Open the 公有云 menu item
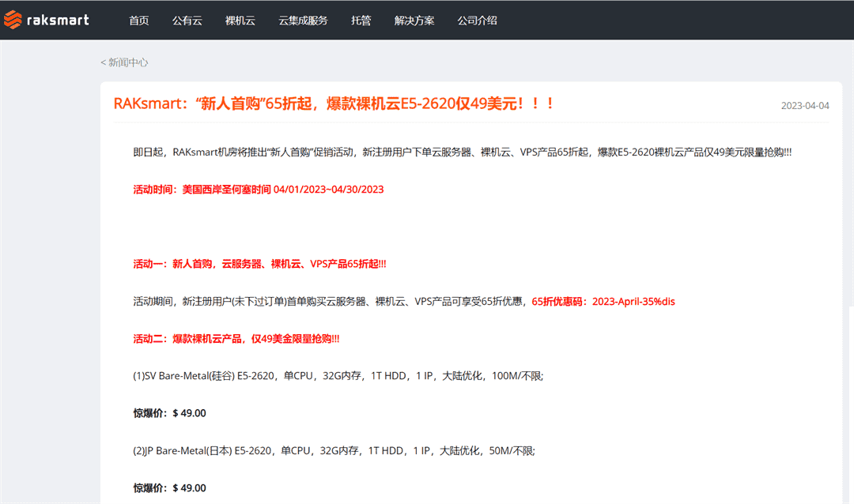854x504 pixels. pyautogui.click(x=187, y=21)
